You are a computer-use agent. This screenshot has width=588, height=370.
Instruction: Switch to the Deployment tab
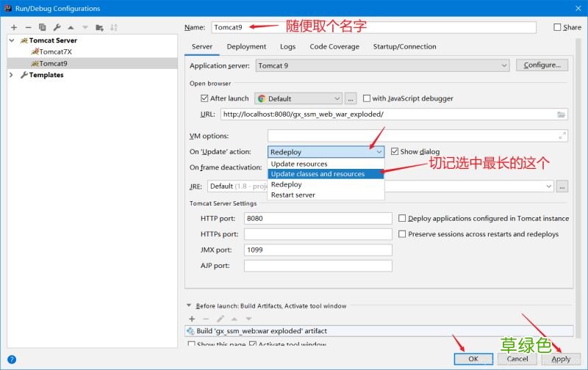(246, 46)
